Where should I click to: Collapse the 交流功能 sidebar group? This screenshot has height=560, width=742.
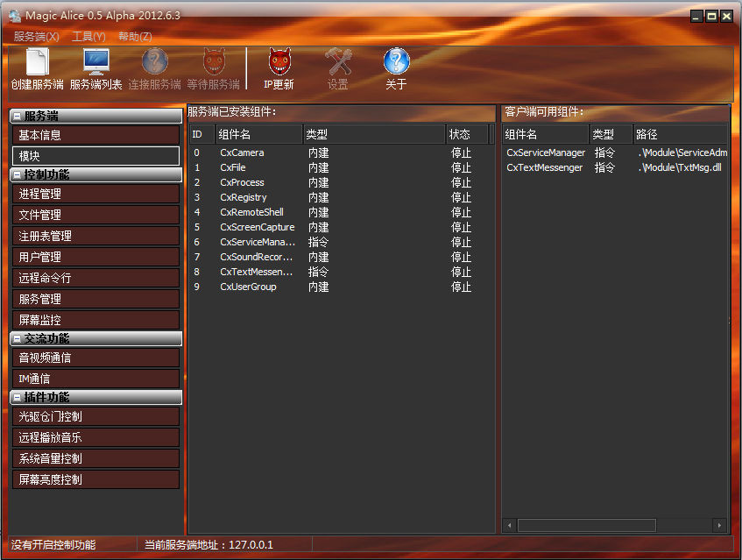[17, 339]
